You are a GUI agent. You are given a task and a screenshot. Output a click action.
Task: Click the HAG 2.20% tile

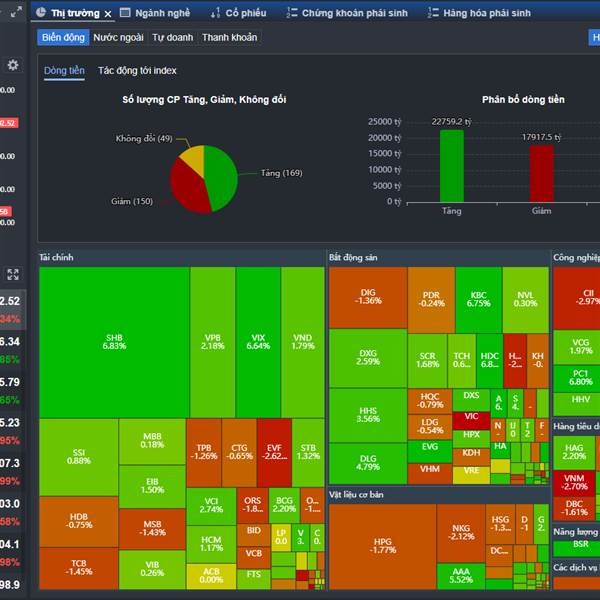(574, 453)
